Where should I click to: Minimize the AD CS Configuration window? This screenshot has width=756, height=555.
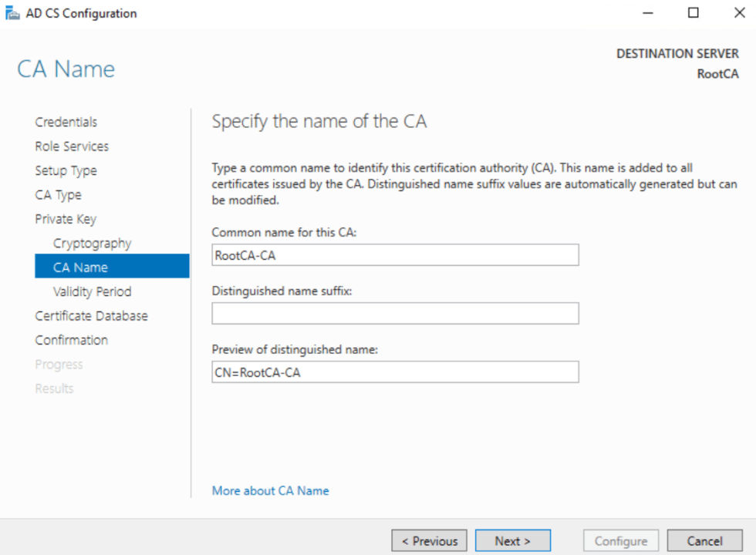click(648, 12)
